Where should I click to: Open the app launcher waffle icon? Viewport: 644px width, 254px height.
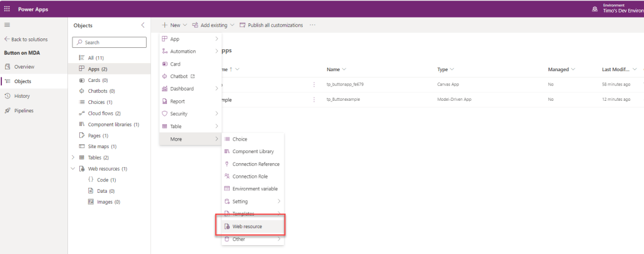point(7,9)
